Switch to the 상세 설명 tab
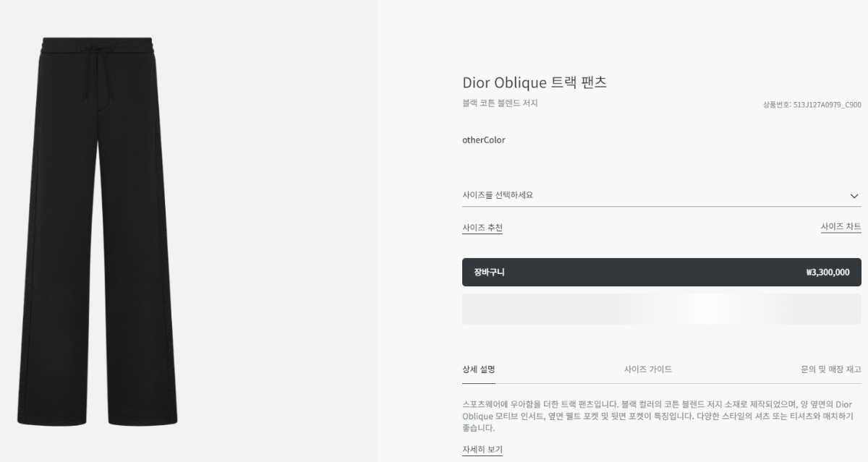868x462 pixels. [x=479, y=369]
